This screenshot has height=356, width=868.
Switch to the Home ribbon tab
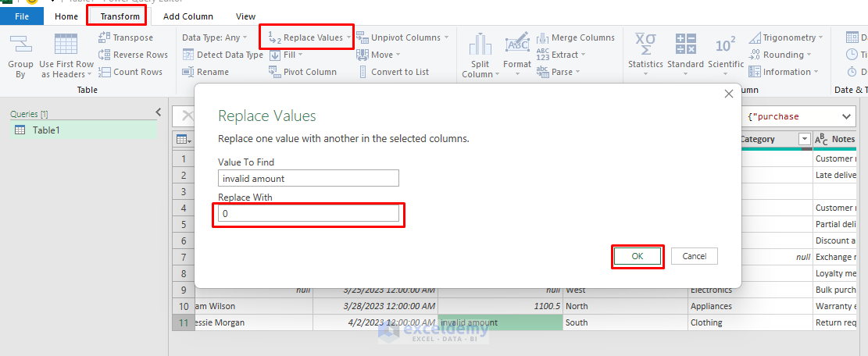pos(66,16)
